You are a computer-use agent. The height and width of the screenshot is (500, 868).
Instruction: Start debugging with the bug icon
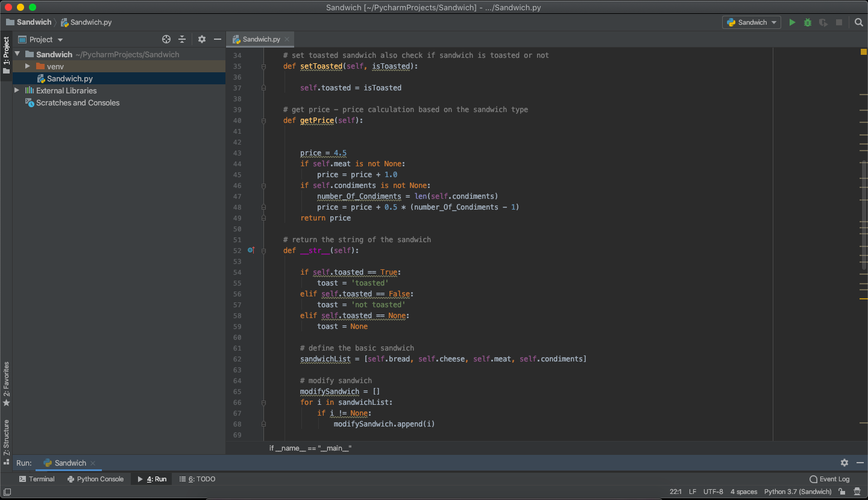point(808,22)
